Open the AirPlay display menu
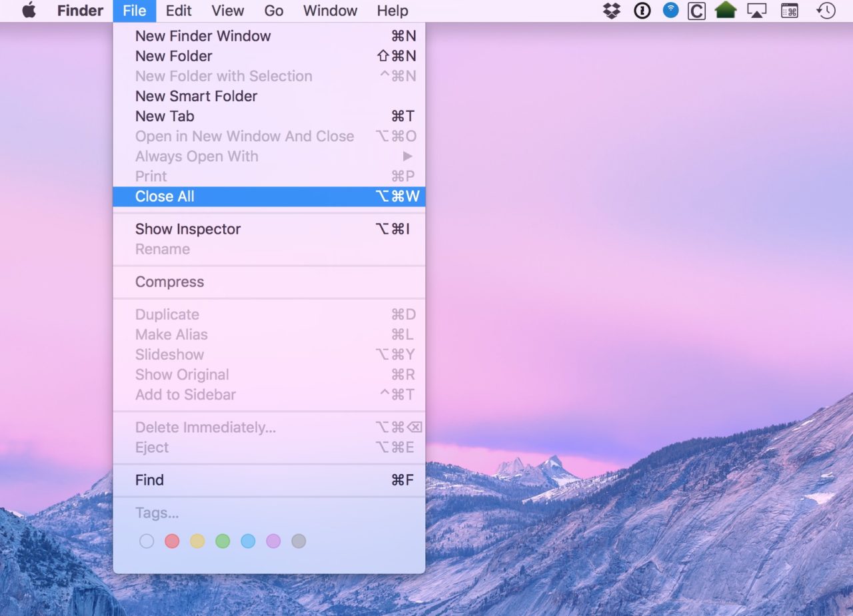 point(757,11)
